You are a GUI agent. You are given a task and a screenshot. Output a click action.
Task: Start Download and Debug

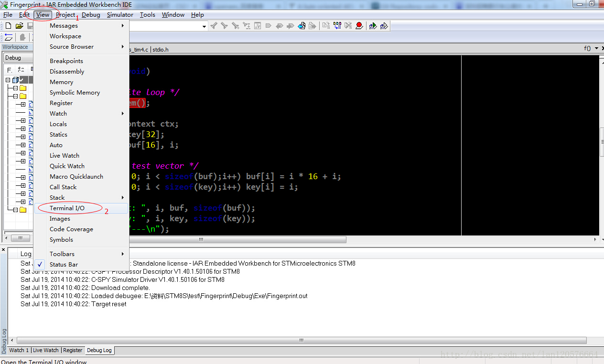(x=373, y=26)
